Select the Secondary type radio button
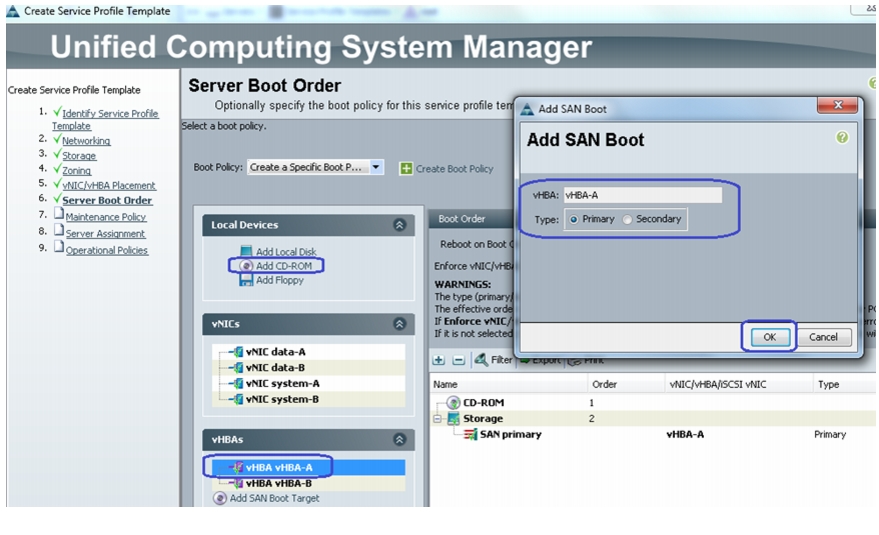 (x=627, y=219)
